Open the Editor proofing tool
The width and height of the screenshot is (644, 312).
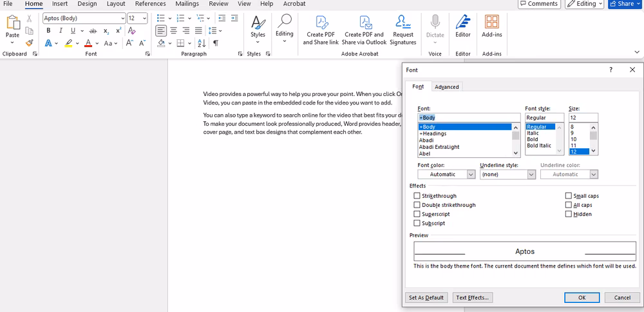(463, 26)
